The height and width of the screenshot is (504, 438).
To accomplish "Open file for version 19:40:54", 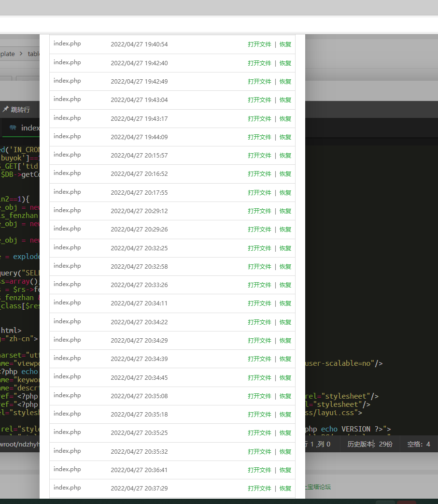I will (259, 44).
